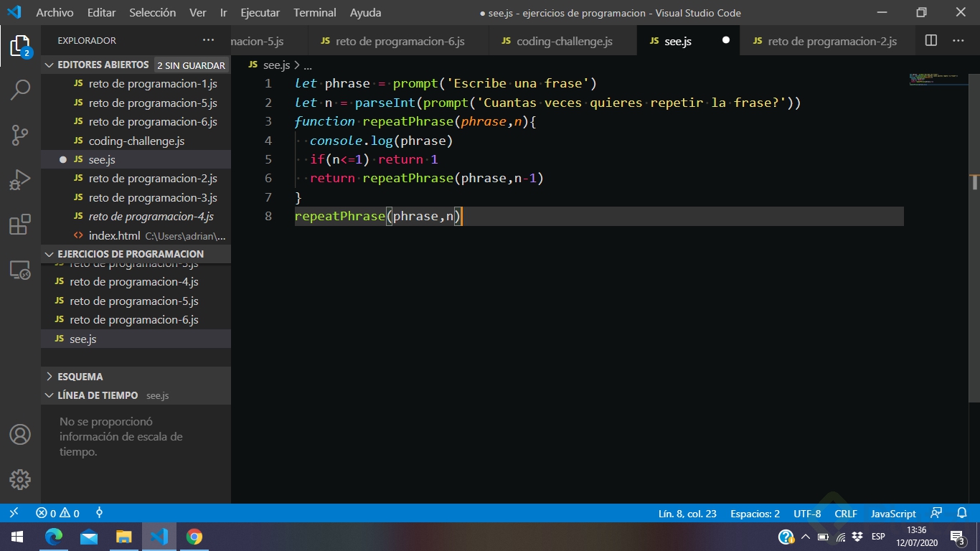Open Run and Debug view
This screenshot has height=551, width=980.
(x=20, y=179)
